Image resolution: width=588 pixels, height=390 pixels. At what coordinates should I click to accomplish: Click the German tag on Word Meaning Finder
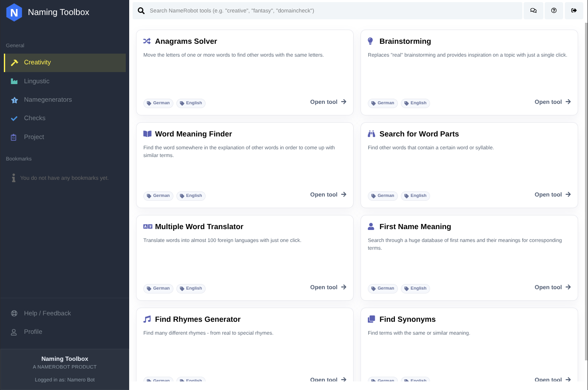[x=158, y=196]
